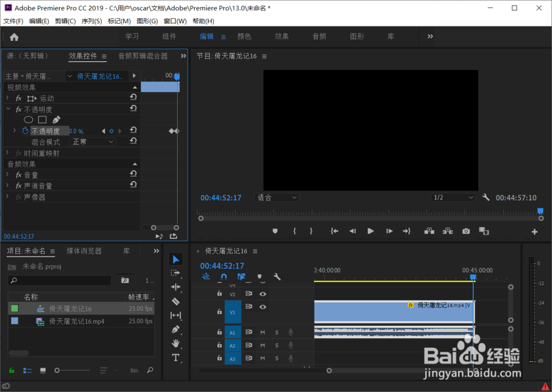Image resolution: width=552 pixels, height=392 pixels.
Task: Go to previous opacity keyframe
Action: [x=104, y=131]
